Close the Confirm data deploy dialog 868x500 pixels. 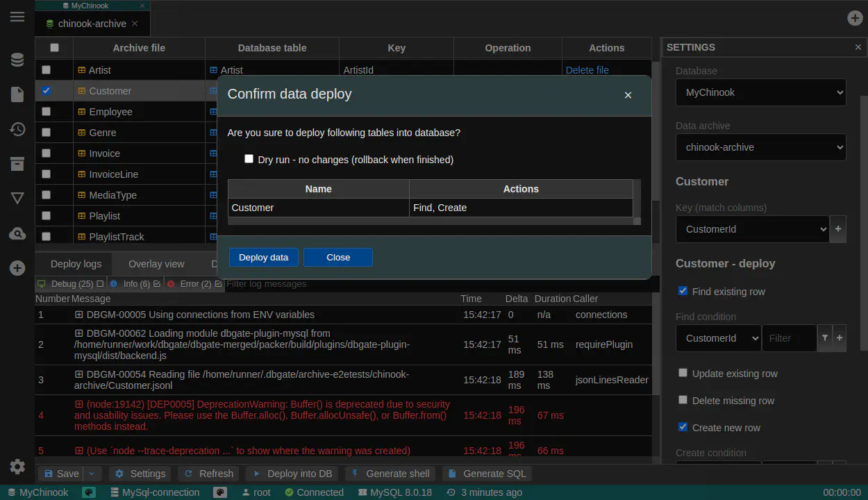[x=628, y=95]
